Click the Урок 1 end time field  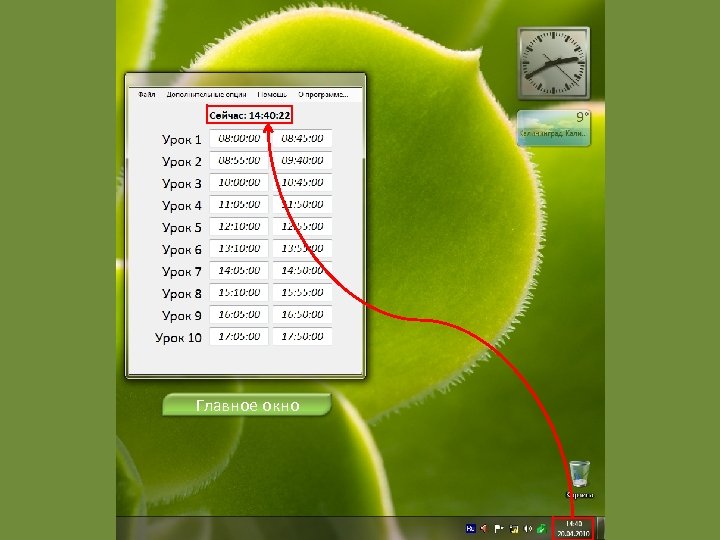(x=302, y=138)
